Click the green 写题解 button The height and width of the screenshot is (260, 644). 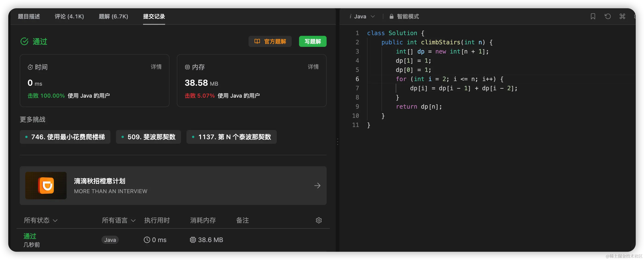coord(313,42)
